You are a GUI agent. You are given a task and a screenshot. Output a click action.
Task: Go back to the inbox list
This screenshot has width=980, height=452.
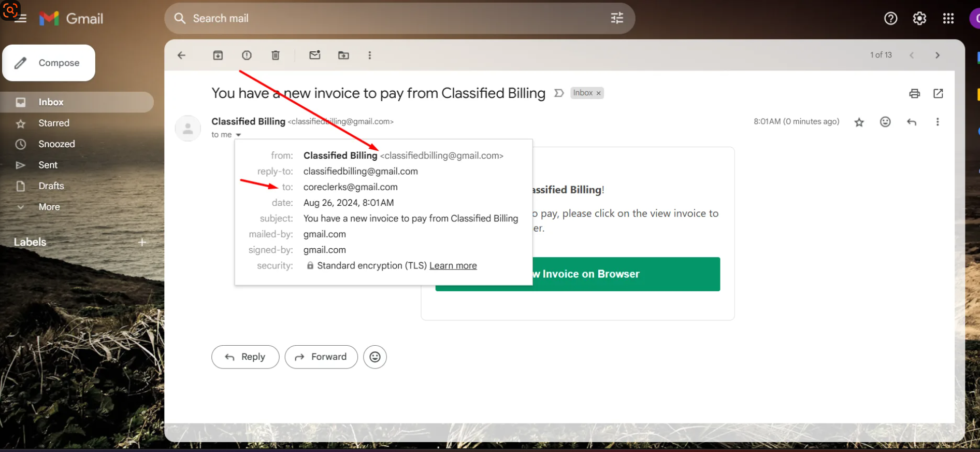click(181, 55)
